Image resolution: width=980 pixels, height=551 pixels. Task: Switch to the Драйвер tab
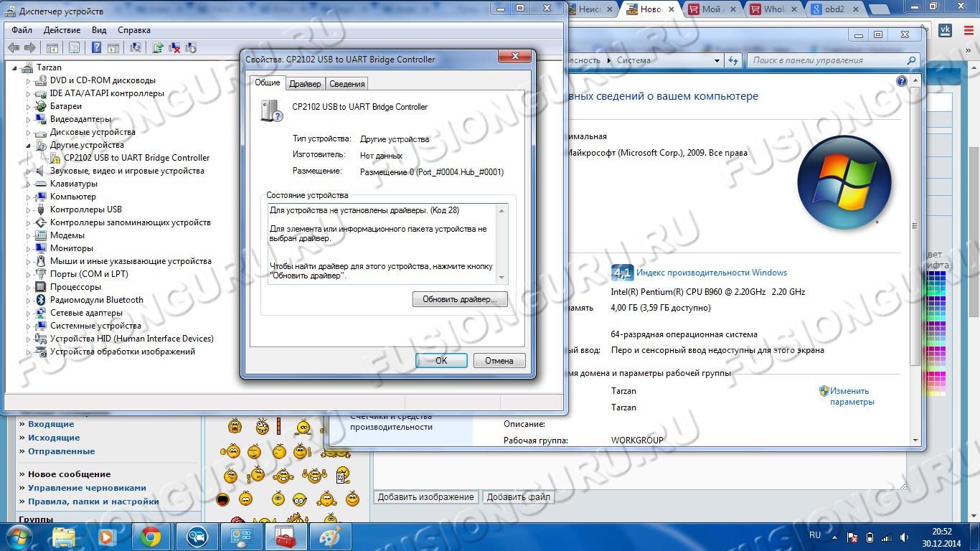[x=305, y=84]
